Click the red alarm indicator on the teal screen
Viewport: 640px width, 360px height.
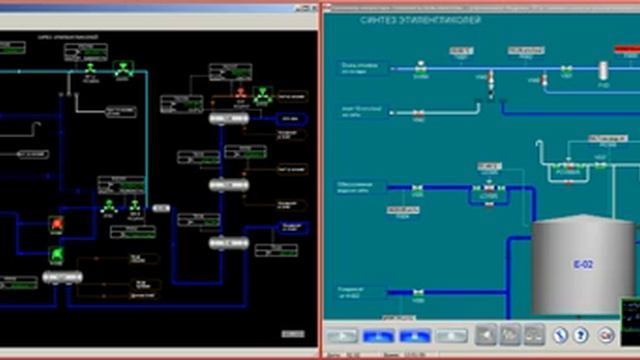pyautogui.click(x=627, y=49)
